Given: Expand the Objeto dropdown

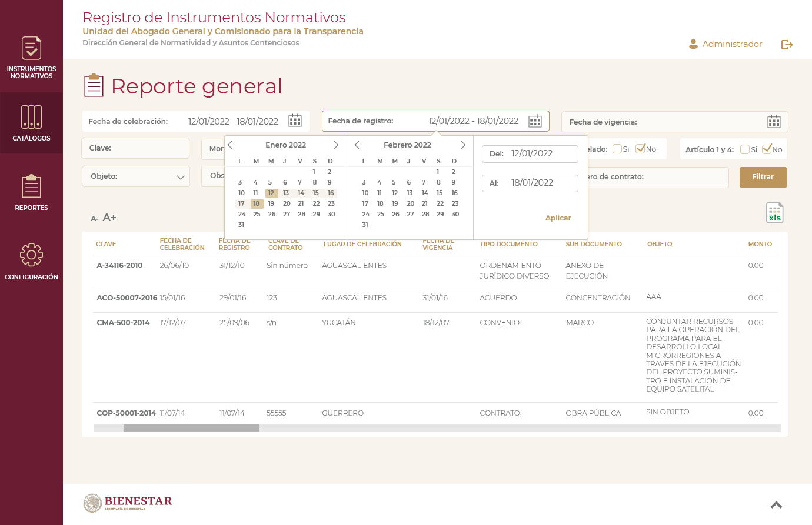Looking at the screenshot, I should point(180,177).
